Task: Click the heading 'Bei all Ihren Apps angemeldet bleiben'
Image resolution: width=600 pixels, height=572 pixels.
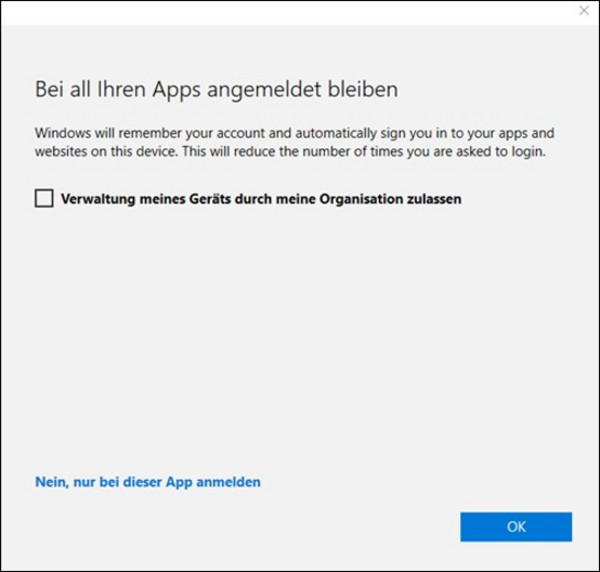Action: click(x=216, y=89)
